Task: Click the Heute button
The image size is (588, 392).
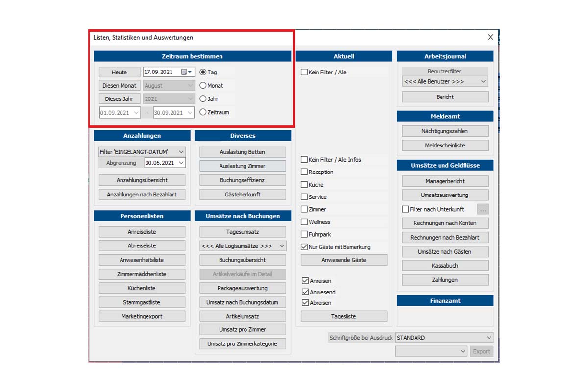Action: 119,72
